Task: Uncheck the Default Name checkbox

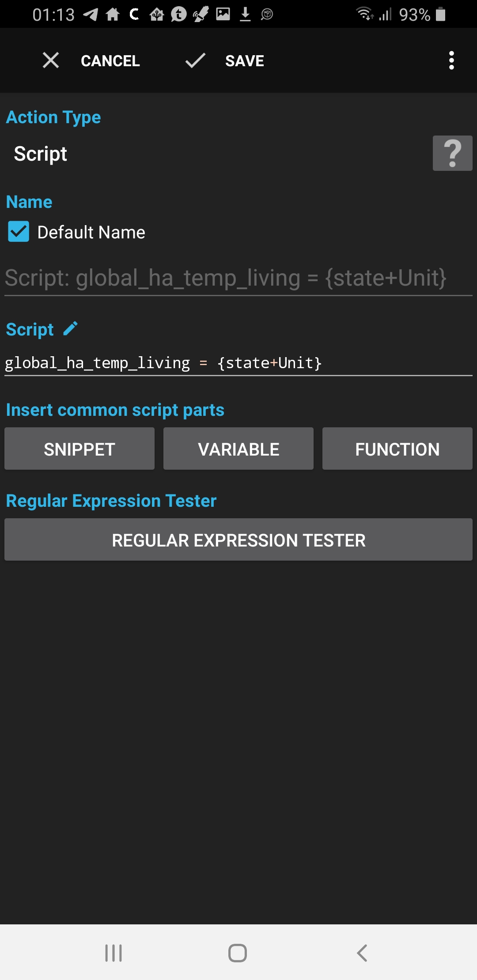Action: coord(19,232)
